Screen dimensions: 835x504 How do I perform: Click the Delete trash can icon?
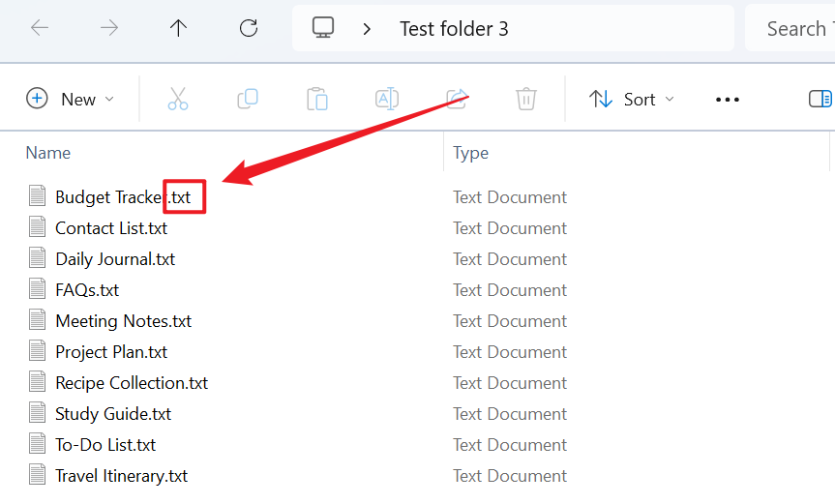[x=526, y=99]
